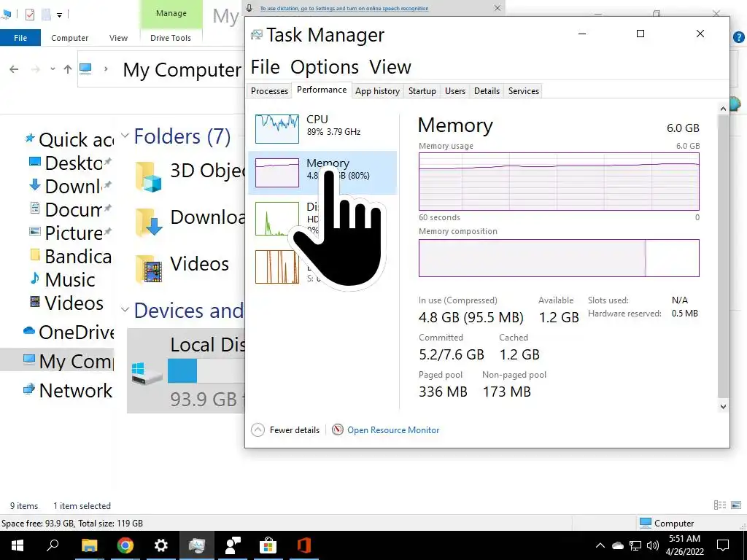Open Microsoft Store from taskbar
The image size is (747, 560).
(x=268, y=545)
